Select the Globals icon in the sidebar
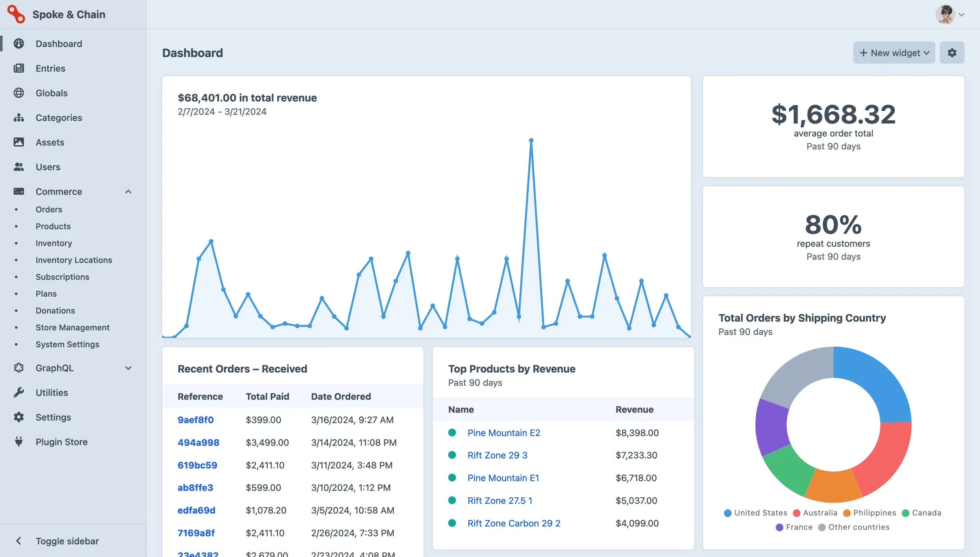 pos(19,93)
